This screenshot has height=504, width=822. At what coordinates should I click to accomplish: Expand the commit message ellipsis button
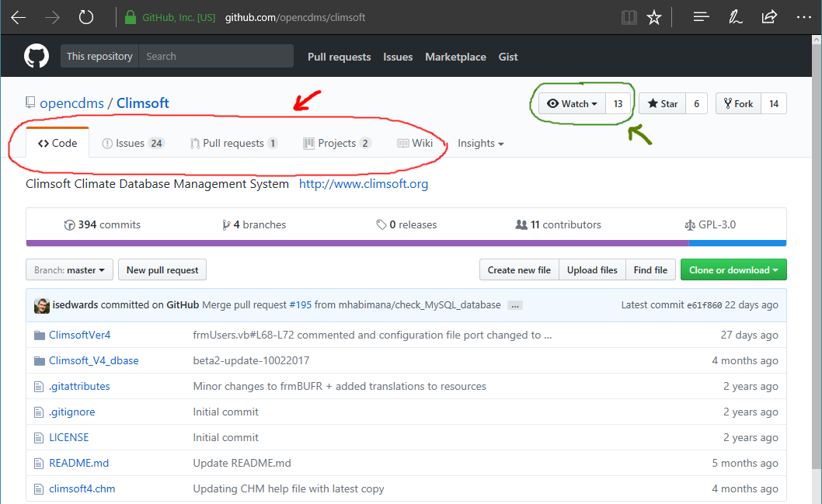point(515,305)
